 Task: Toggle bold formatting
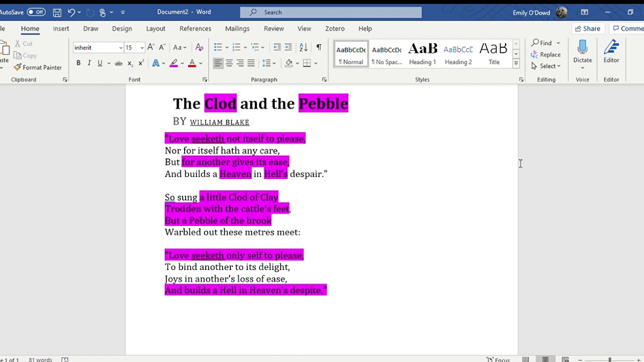(78, 63)
